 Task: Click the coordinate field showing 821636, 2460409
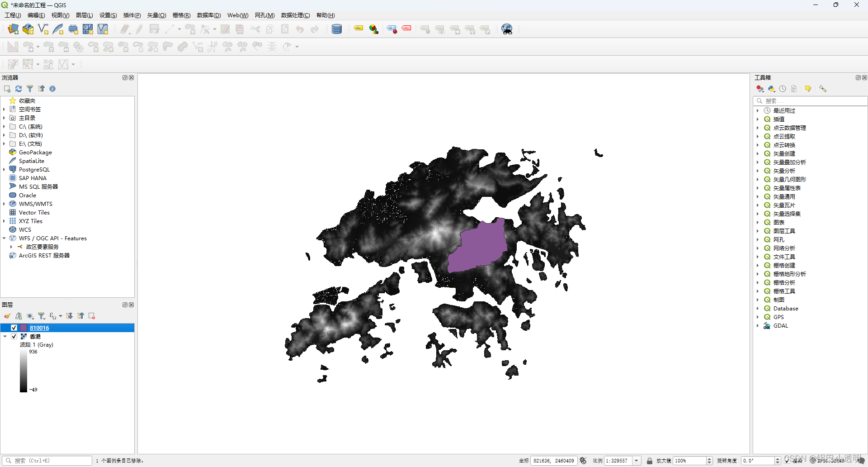[554, 461]
